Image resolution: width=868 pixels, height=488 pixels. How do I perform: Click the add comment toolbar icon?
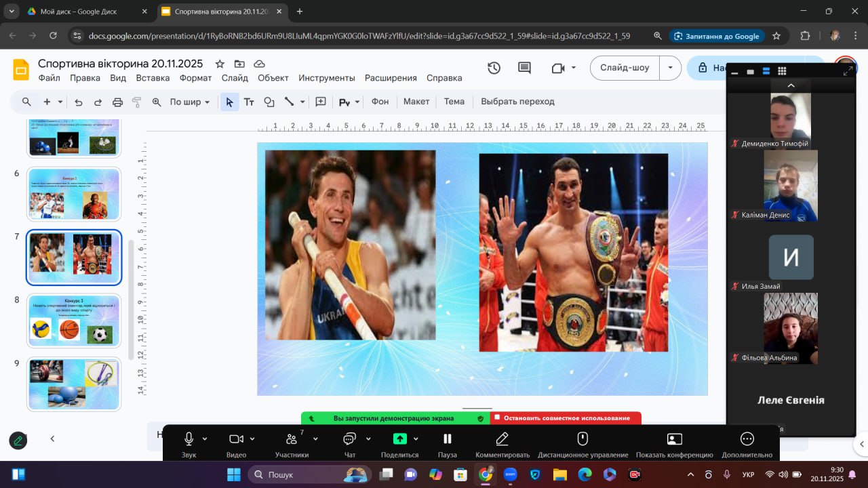tap(321, 102)
